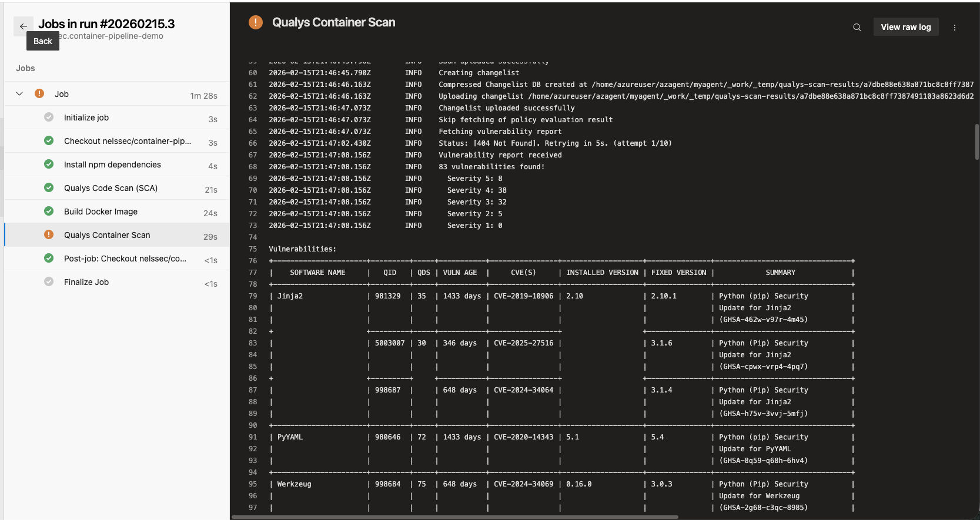Click the Jobs in run #20260215.3 heading
Image resolution: width=980 pixels, height=520 pixels.
pyautogui.click(x=106, y=24)
